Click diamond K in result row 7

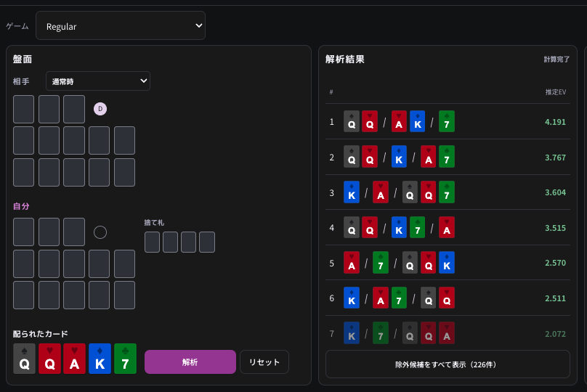[x=352, y=333]
